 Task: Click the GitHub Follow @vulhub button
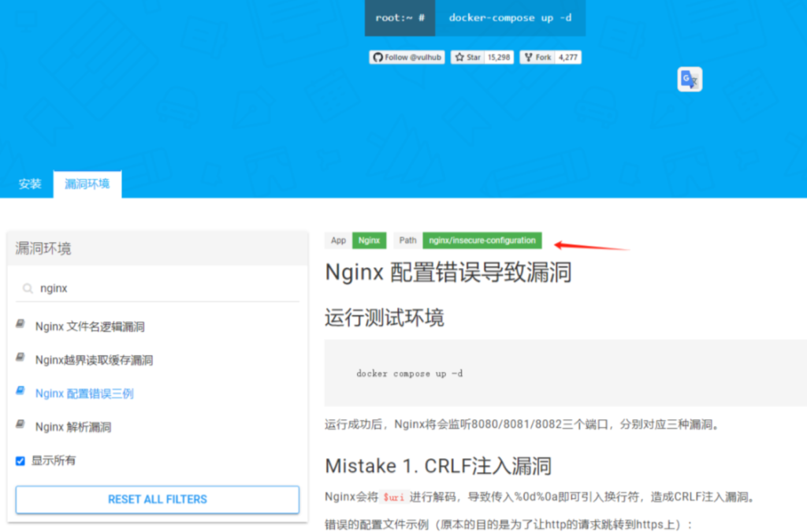pos(407,57)
